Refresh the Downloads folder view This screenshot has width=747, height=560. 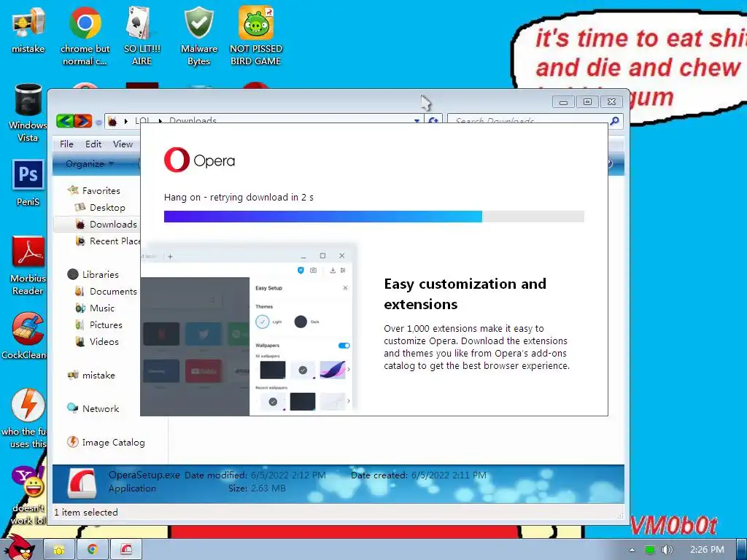pyautogui.click(x=433, y=120)
